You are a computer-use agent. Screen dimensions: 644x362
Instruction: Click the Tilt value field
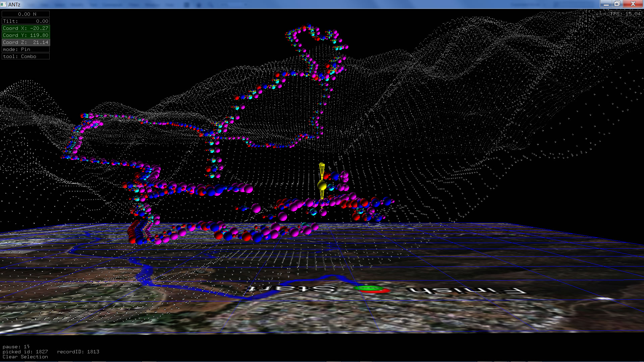click(x=26, y=21)
